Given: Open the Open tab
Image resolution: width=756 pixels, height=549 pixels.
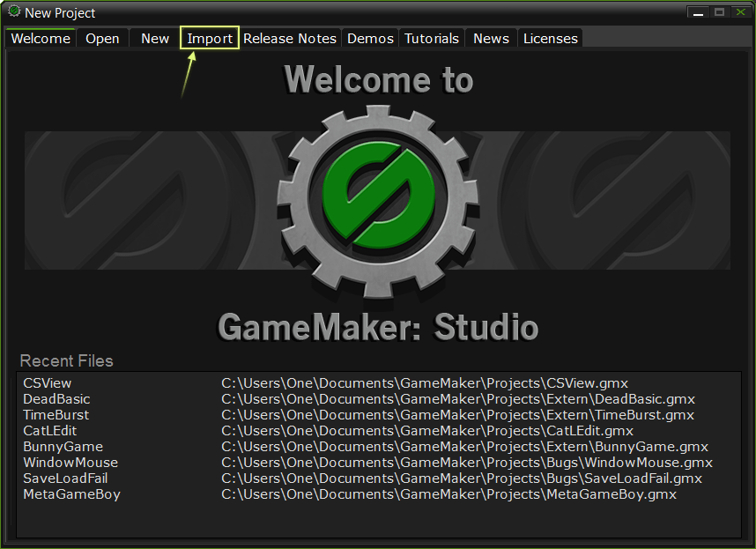Looking at the screenshot, I should tap(102, 38).
